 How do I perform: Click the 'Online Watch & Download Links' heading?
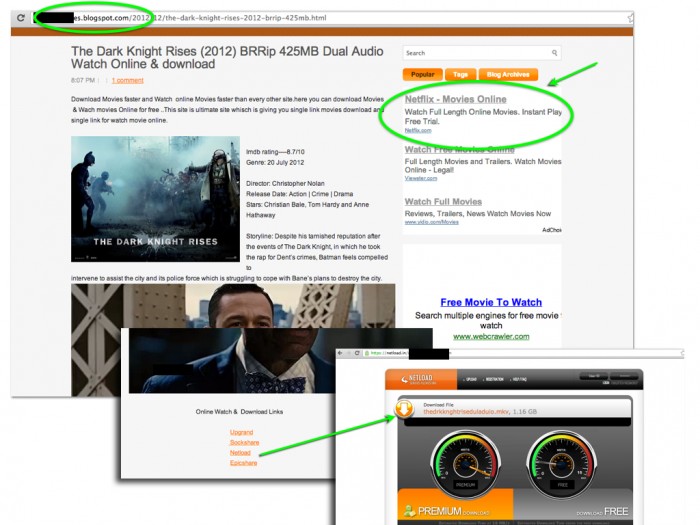point(239,412)
